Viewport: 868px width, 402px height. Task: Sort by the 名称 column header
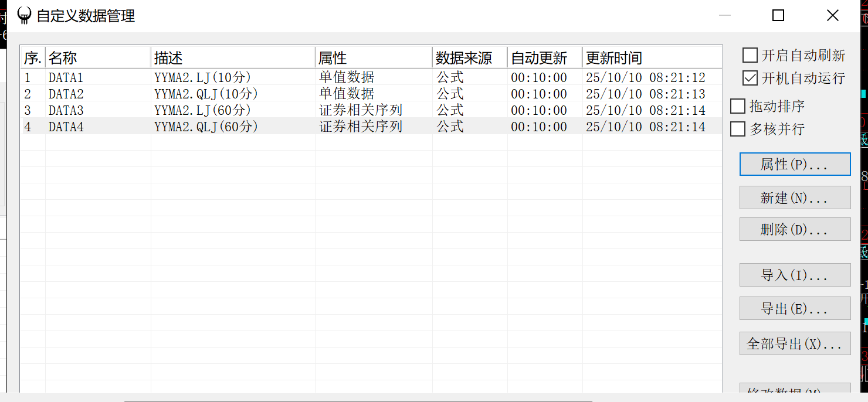pyautogui.click(x=98, y=58)
